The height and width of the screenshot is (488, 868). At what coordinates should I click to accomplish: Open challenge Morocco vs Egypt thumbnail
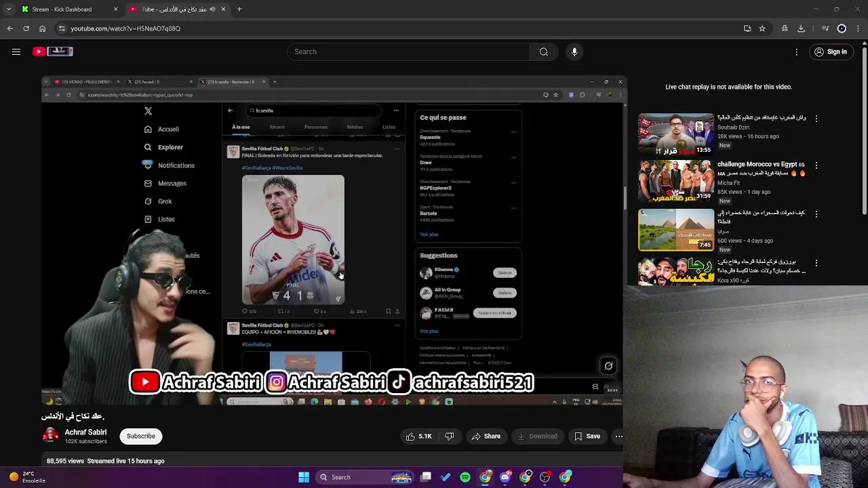(x=676, y=181)
